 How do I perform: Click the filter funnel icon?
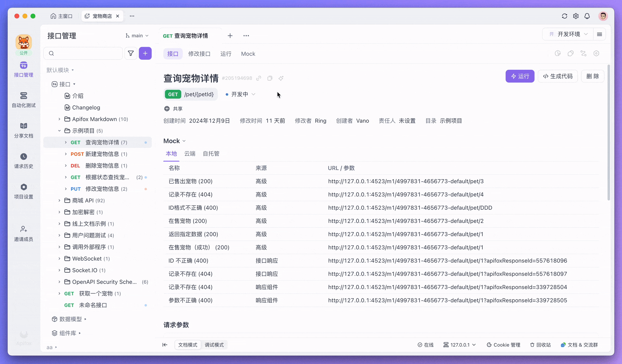[x=131, y=53]
